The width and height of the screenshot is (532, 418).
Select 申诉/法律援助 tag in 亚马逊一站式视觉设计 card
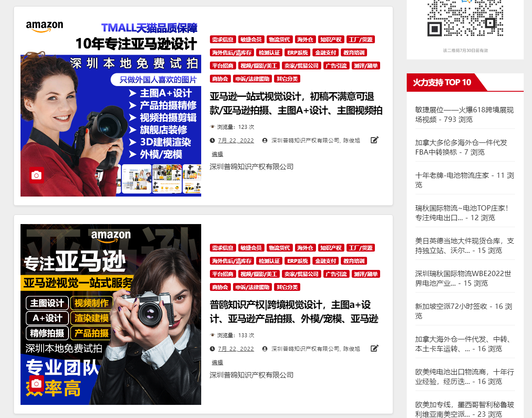252,79
